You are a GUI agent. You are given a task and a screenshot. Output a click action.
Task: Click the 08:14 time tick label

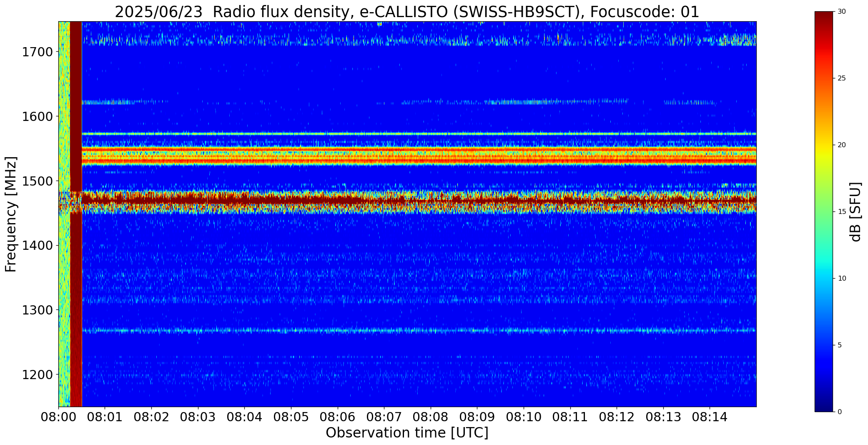coord(710,417)
